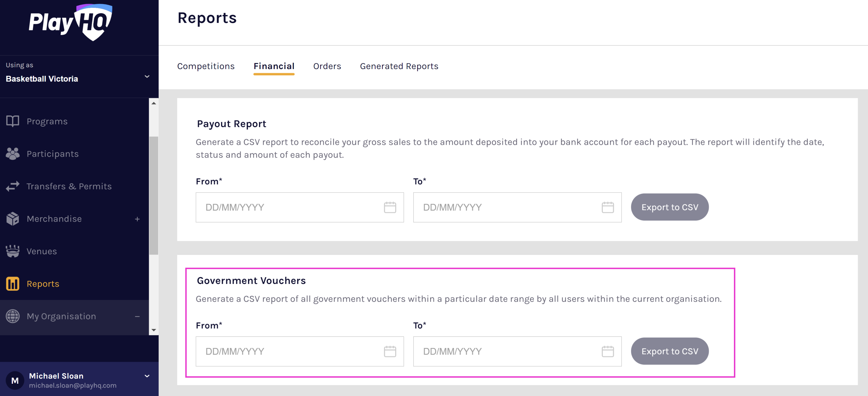Expand the Merchandise menu item
868x396 pixels.
coord(137,219)
